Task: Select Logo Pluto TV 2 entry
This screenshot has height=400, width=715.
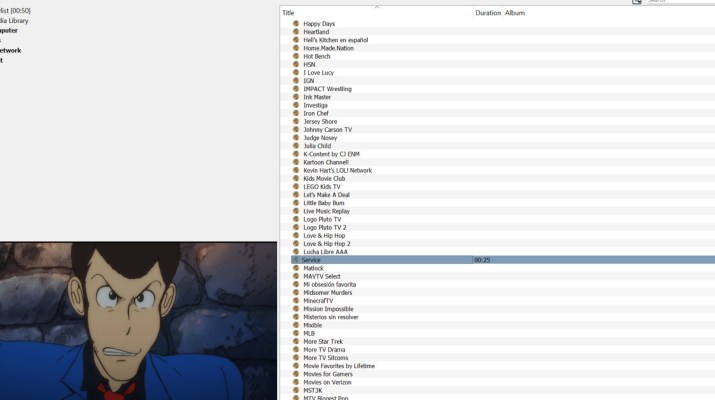Action: point(325,228)
